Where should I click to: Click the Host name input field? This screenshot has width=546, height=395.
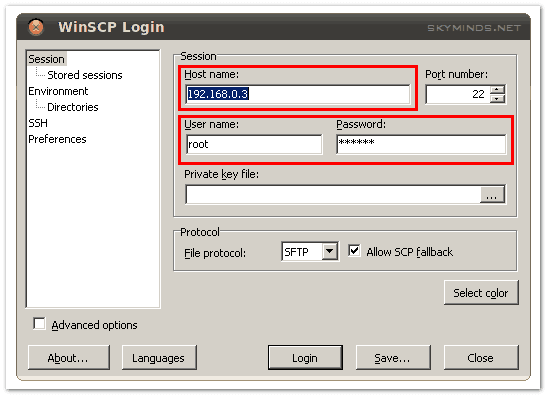click(x=298, y=94)
